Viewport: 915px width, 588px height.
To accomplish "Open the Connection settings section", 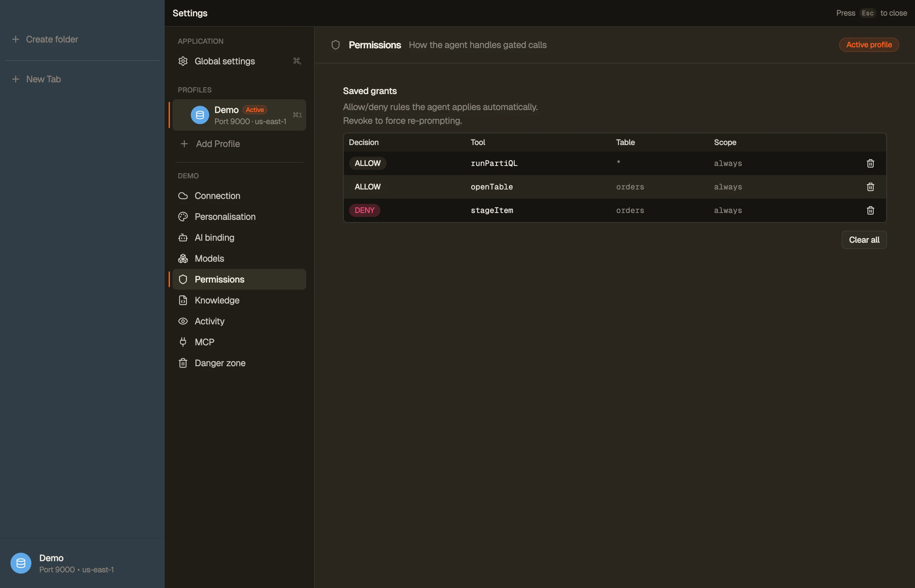I will coord(239,196).
